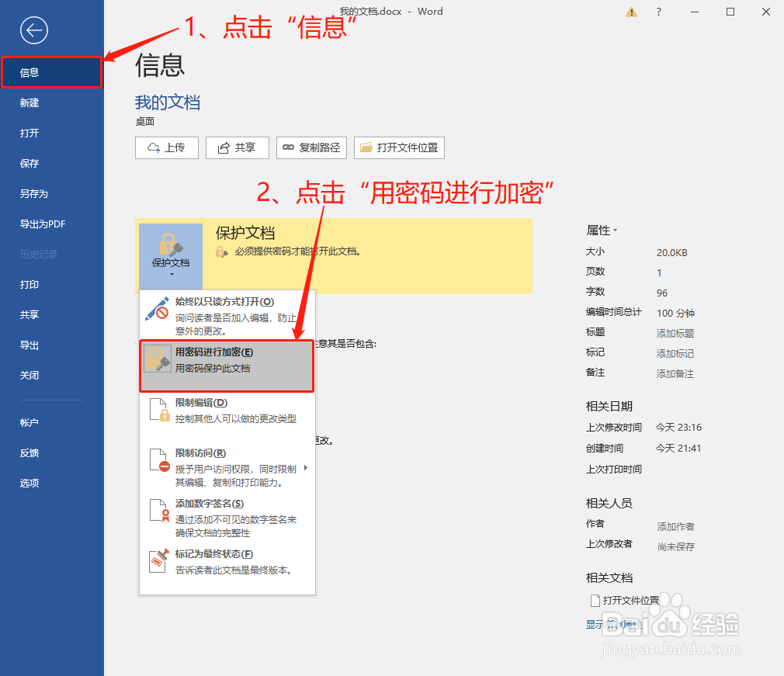Open help question mark icon

(x=658, y=12)
